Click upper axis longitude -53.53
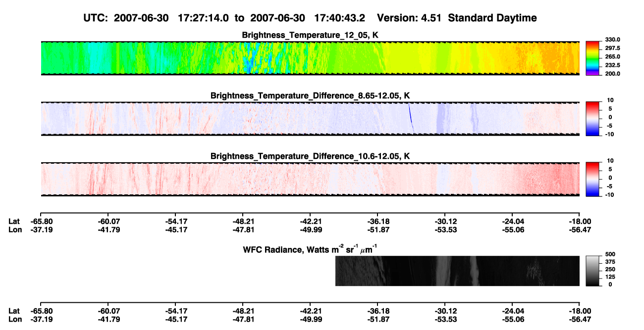This screenshot has height=330, width=644. (445, 230)
